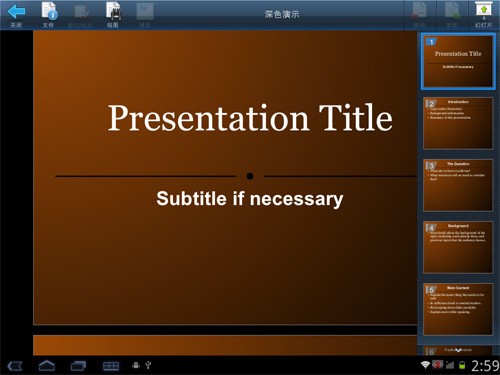500x375 pixels.
Task: Tap the clock showing 2:59
Action: pyautogui.click(x=485, y=366)
